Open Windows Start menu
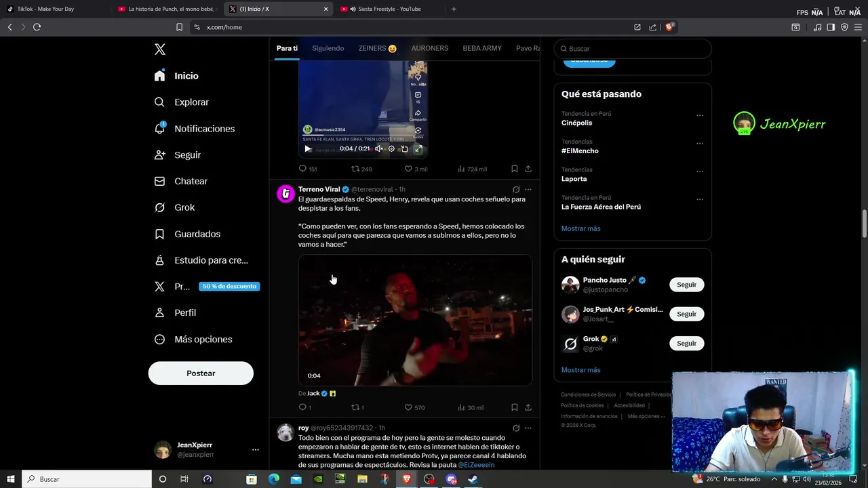Image resolution: width=868 pixels, height=488 pixels. (11, 479)
